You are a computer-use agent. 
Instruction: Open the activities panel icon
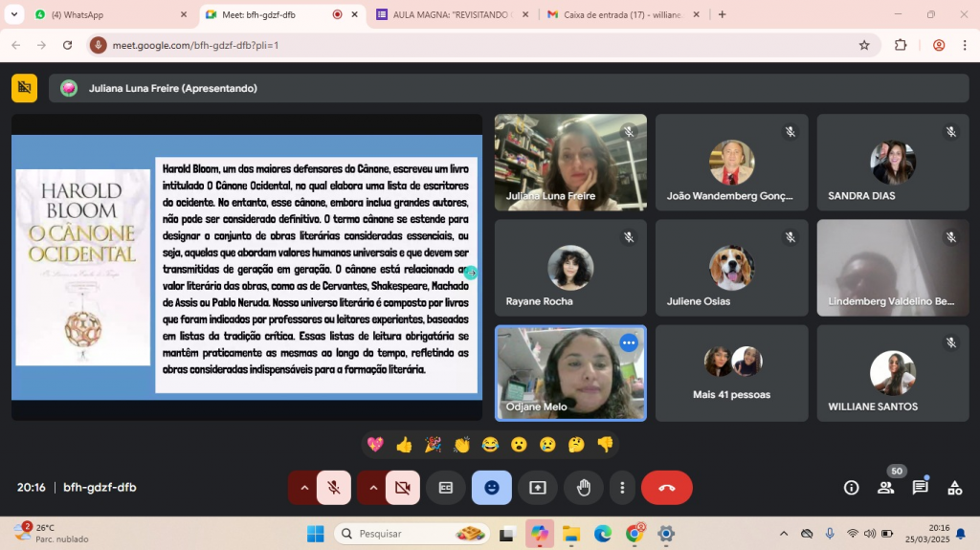pyautogui.click(x=954, y=488)
